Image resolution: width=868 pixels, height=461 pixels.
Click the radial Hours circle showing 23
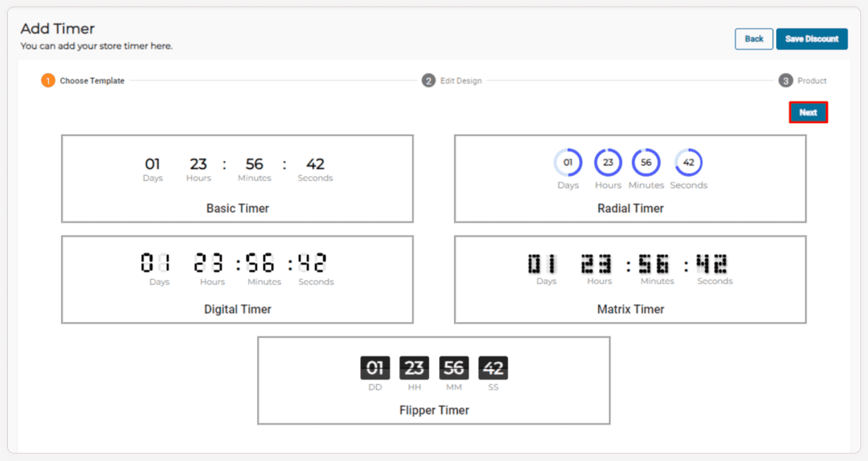(608, 163)
